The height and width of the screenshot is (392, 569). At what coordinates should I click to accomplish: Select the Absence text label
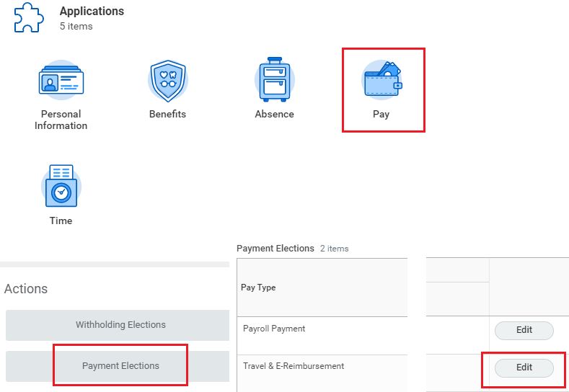point(274,114)
